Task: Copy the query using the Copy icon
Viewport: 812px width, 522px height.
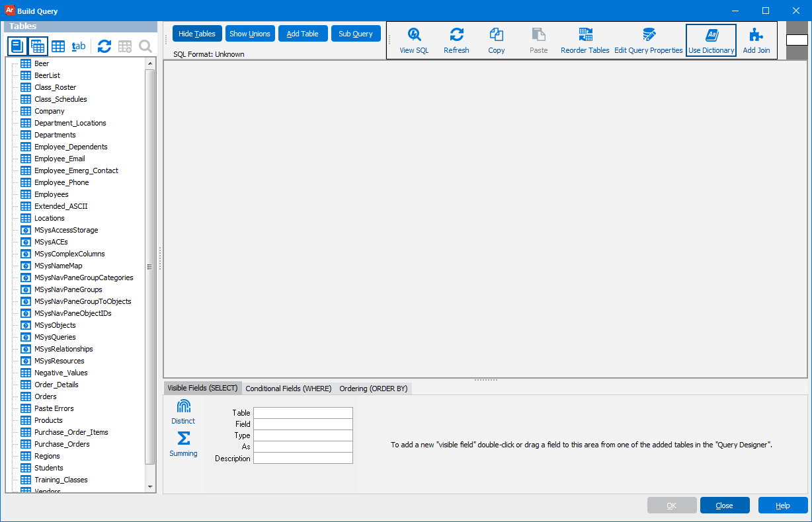Action: coord(496,40)
